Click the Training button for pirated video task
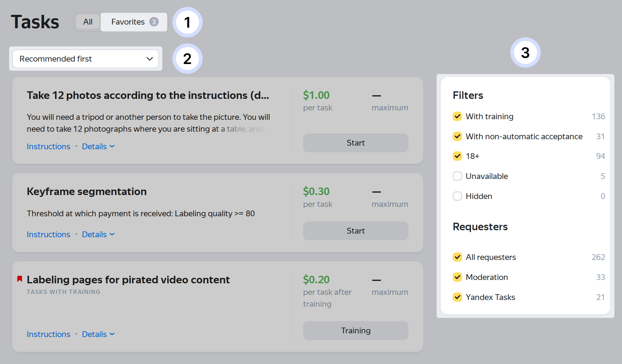This screenshot has height=364, width=622. click(x=356, y=331)
